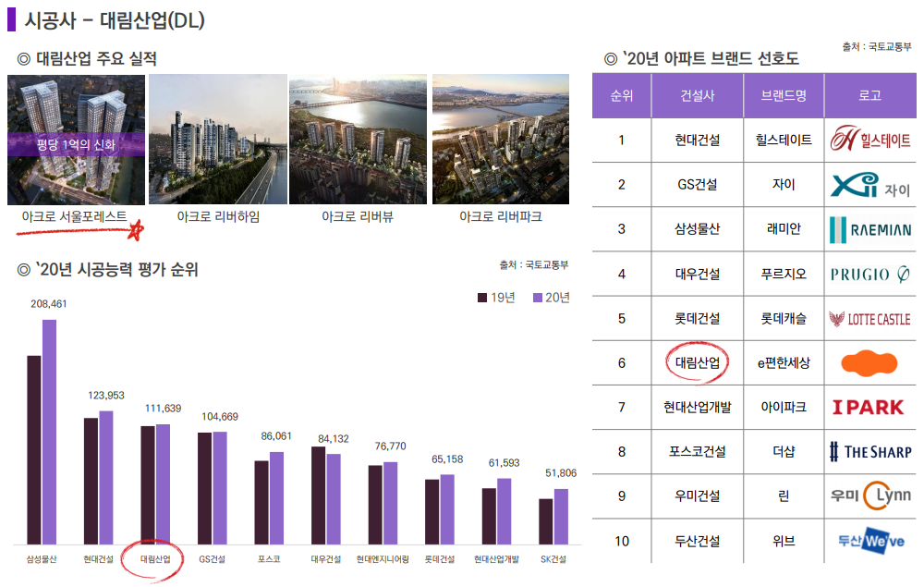Click the dark 19년 bar for 대우건설

coord(318,495)
